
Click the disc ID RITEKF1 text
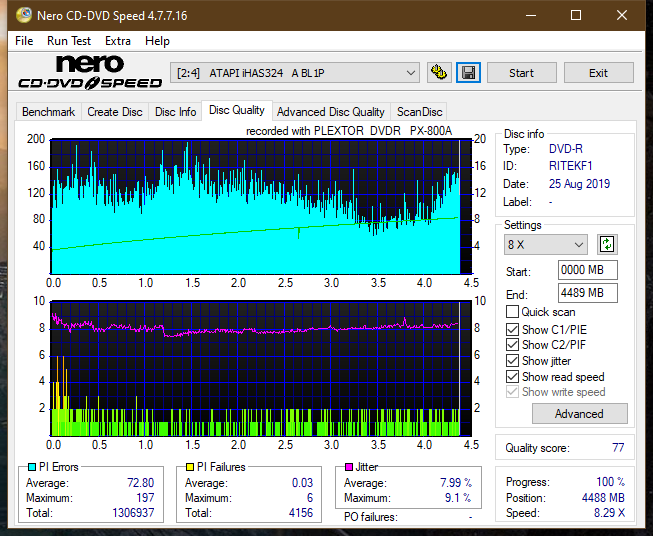pos(571,166)
